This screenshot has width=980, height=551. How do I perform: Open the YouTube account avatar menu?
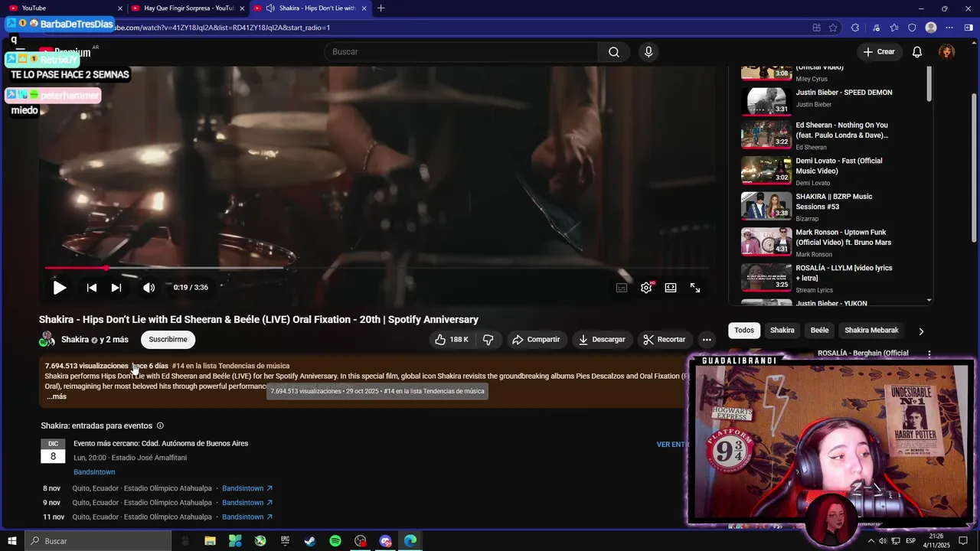point(947,52)
